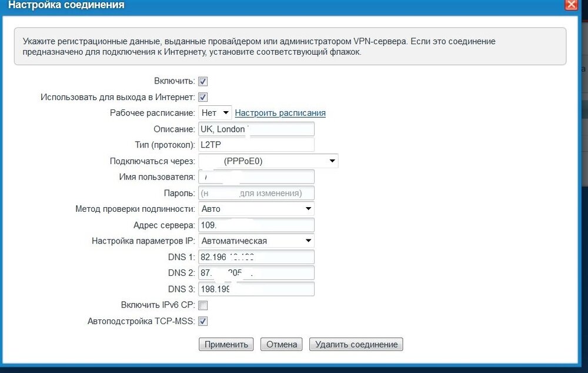Expand Настройка параметров IP dropdown
The image size is (588, 373).
(x=256, y=241)
